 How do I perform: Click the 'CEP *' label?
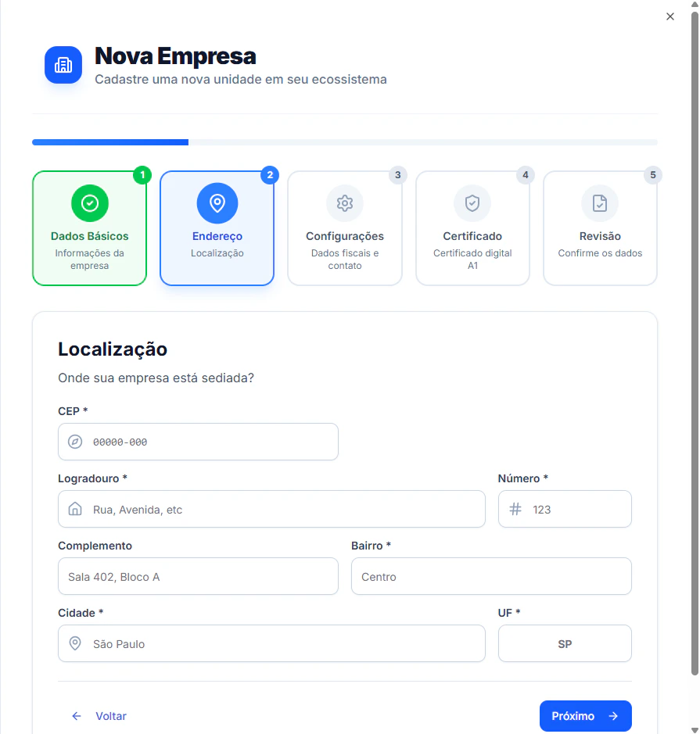pos(73,411)
